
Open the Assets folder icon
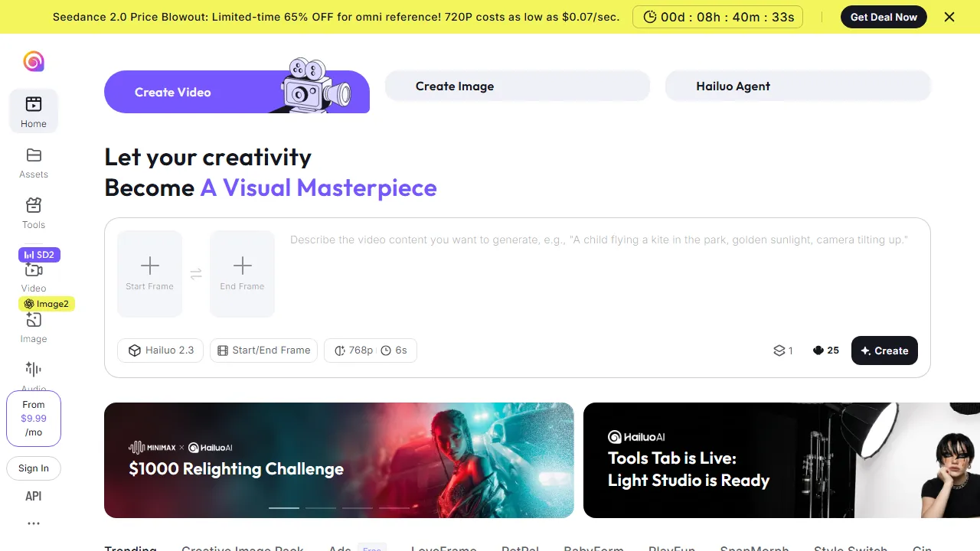click(x=34, y=155)
